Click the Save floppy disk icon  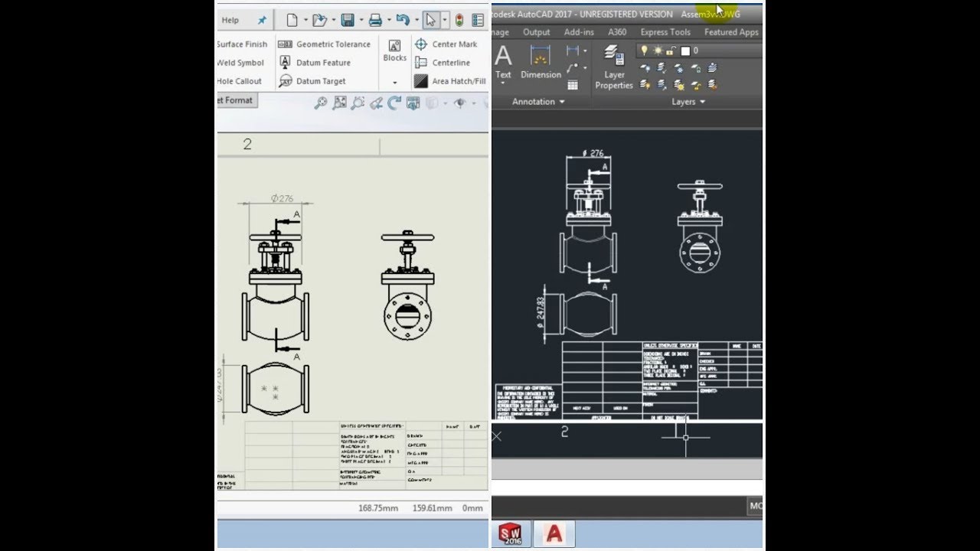(348, 20)
